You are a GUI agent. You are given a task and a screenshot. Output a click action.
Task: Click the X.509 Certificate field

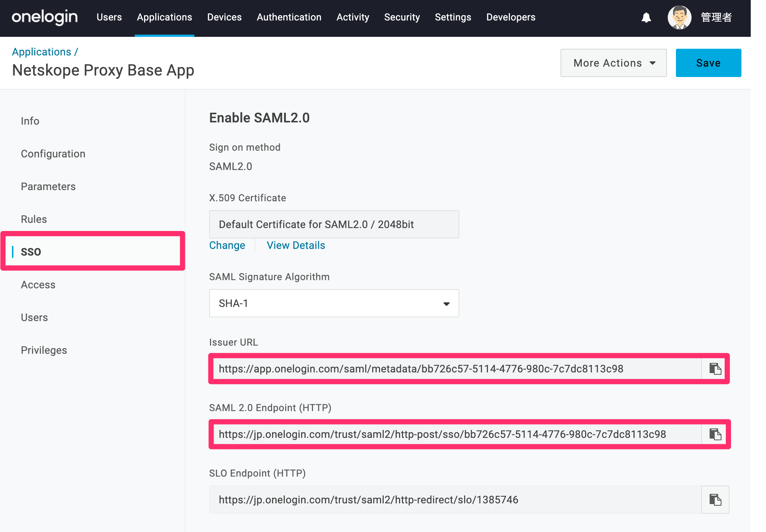pyautogui.click(x=334, y=224)
